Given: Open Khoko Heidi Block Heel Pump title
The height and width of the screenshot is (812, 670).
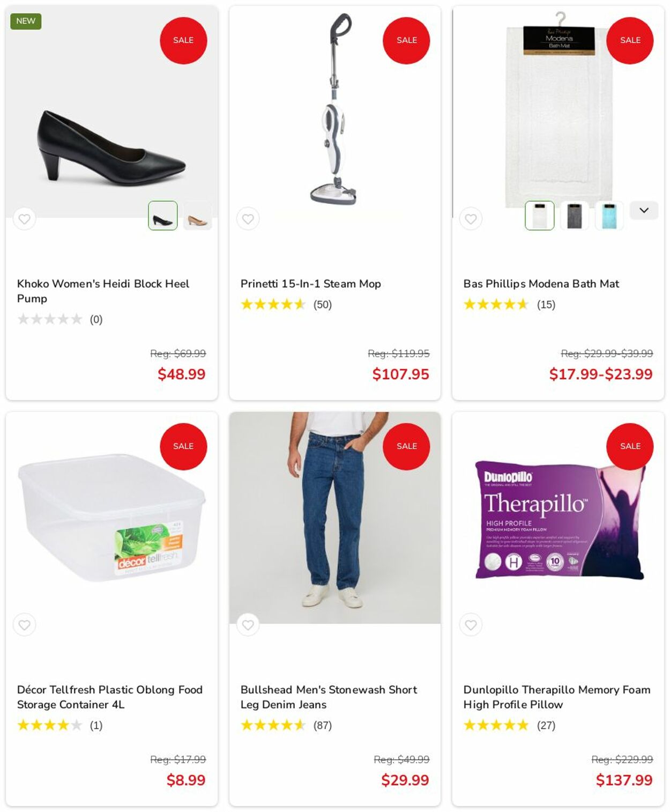Looking at the screenshot, I should pos(103,291).
